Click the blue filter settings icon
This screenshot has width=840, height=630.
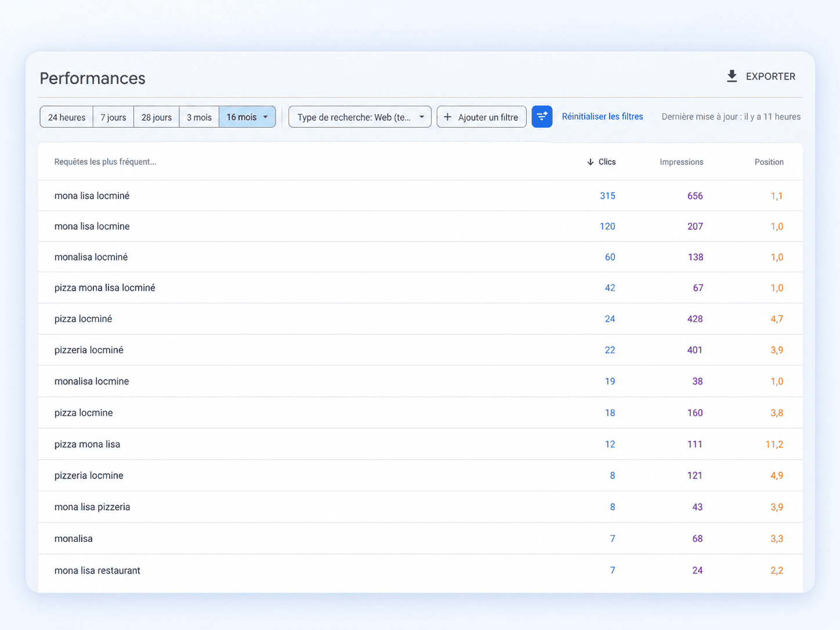click(x=542, y=117)
